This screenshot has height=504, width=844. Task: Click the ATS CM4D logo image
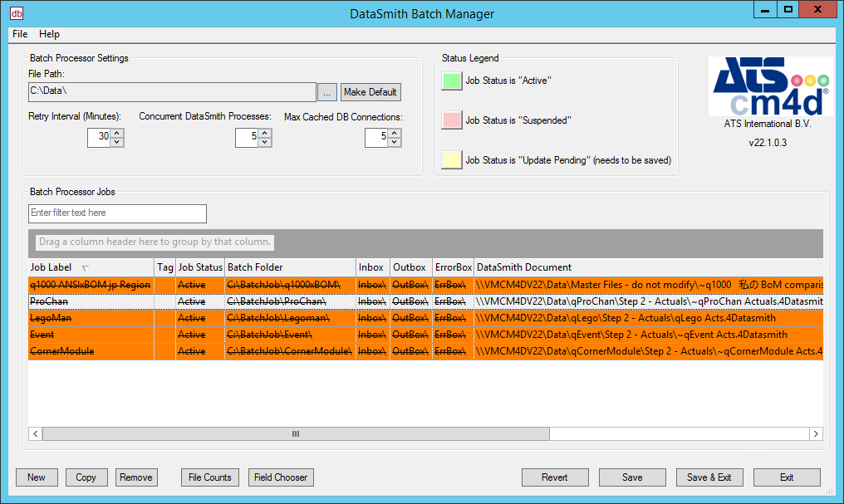click(x=769, y=87)
